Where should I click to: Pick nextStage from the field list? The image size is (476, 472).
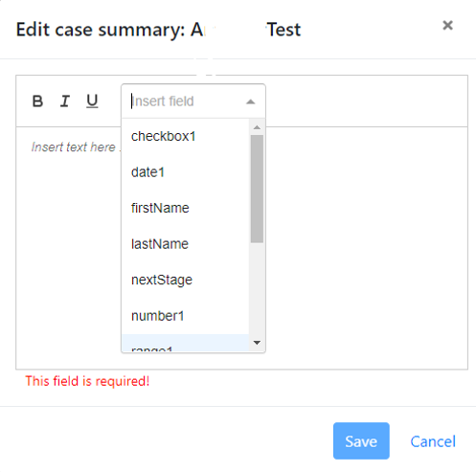point(185,280)
